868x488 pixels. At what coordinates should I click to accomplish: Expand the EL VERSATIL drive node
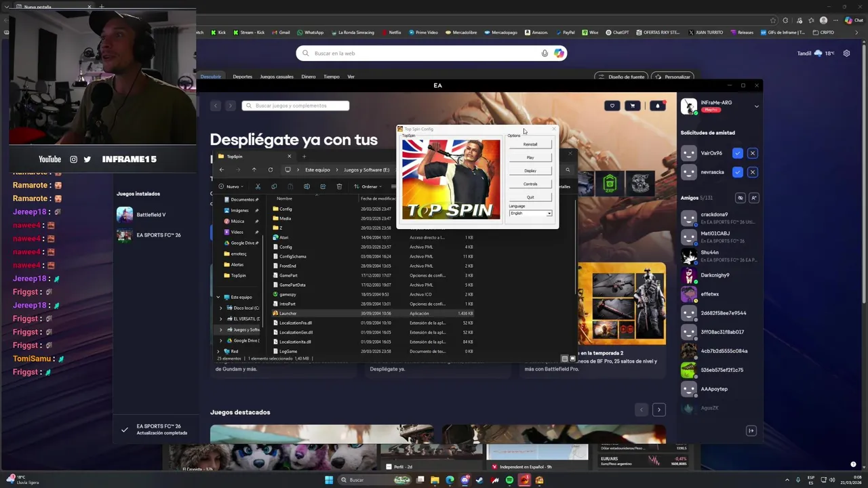click(x=220, y=319)
